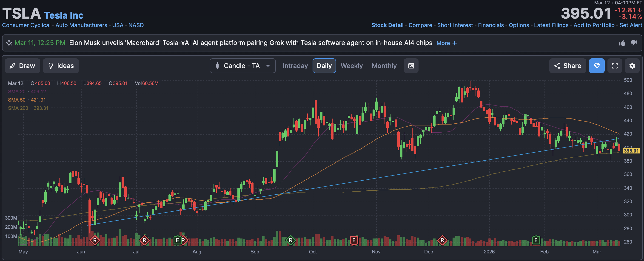The width and height of the screenshot is (644, 261).
Task: Click the red R marker near June
Action: click(95, 241)
